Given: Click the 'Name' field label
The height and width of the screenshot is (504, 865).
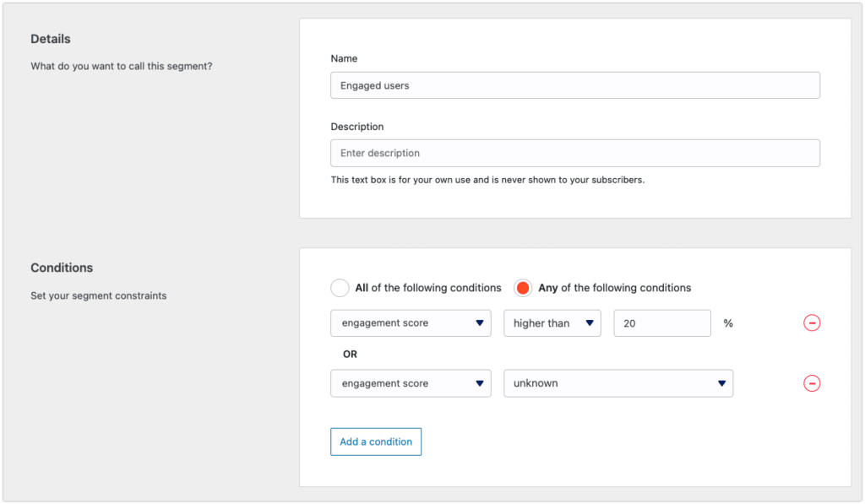Looking at the screenshot, I should tap(344, 58).
